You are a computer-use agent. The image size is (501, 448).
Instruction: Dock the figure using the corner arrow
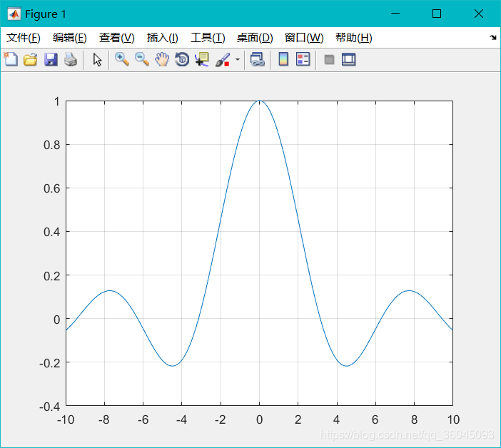492,38
